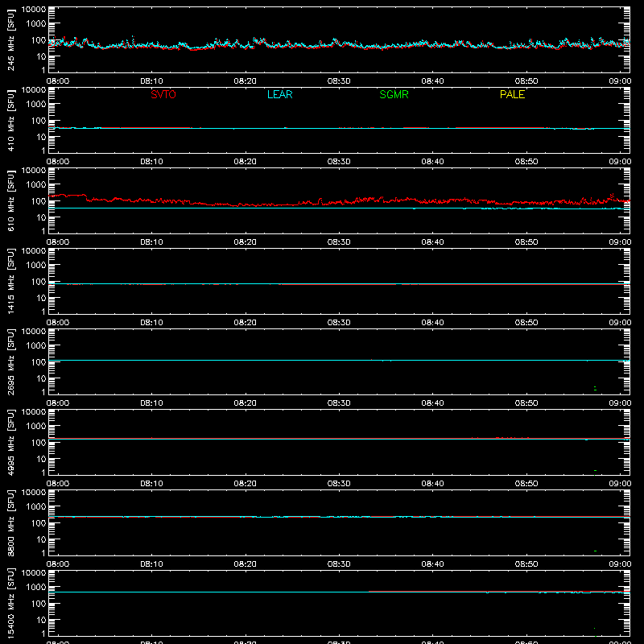Click 08:50 tick under the 245 MHz plot
Viewport: 644px width, 644px height.
coord(526,81)
